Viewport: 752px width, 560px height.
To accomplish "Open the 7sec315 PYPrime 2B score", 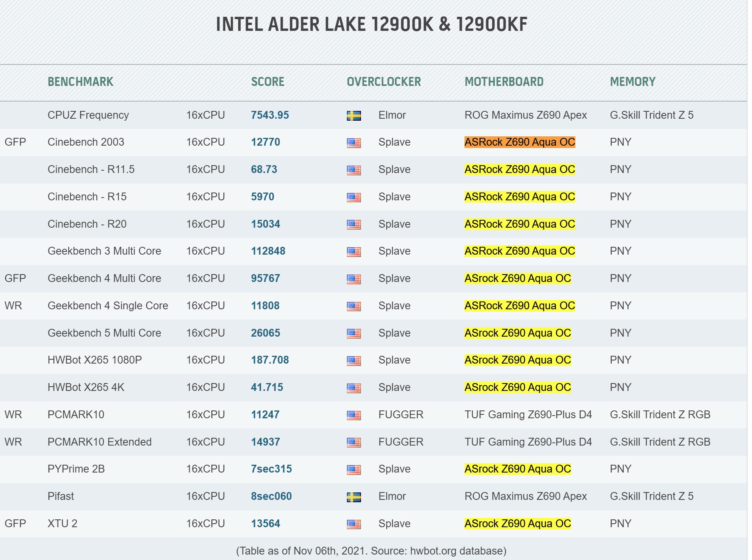I will [x=272, y=469].
